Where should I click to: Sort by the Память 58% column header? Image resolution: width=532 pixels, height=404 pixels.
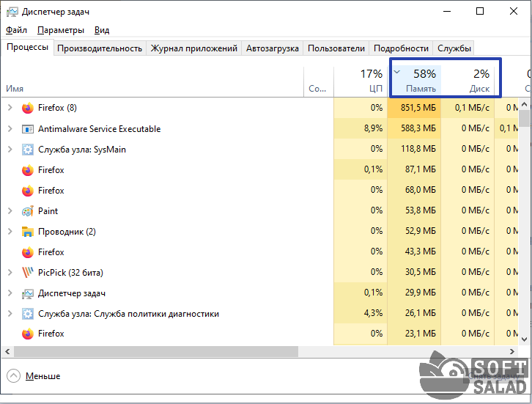coord(414,82)
